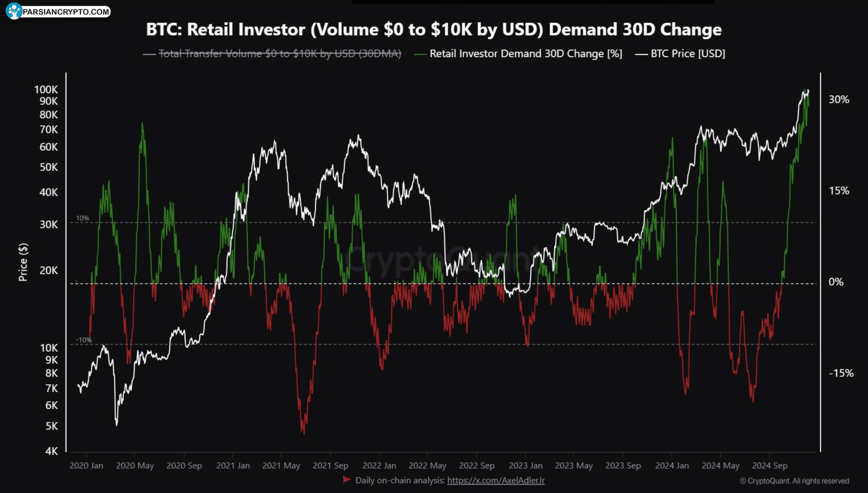The width and height of the screenshot is (868, 493).
Task: Click the 2023 Jan date label
Action: click(x=526, y=466)
